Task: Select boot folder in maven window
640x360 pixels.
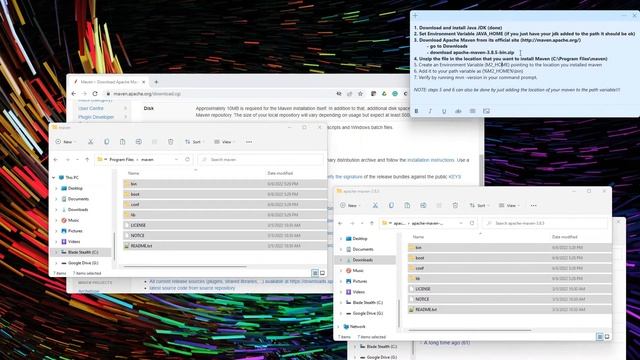Action: [x=225, y=194]
